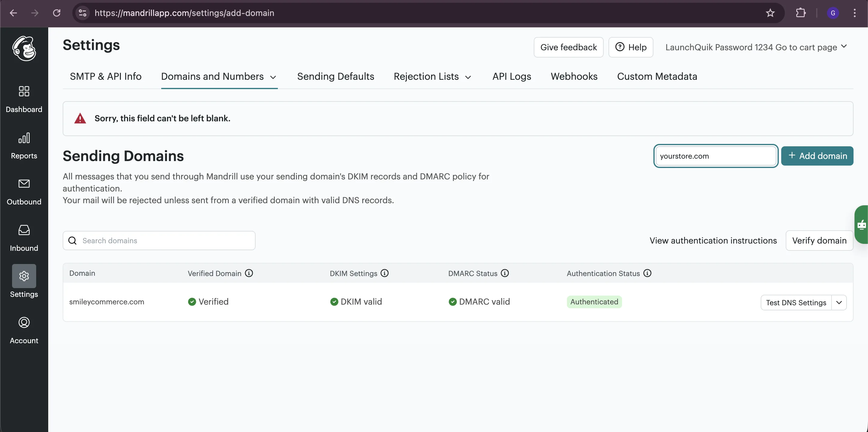This screenshot has width=868, height=432.
Task: Open the Chrome profile avatar G
Action: pos(833,13)
